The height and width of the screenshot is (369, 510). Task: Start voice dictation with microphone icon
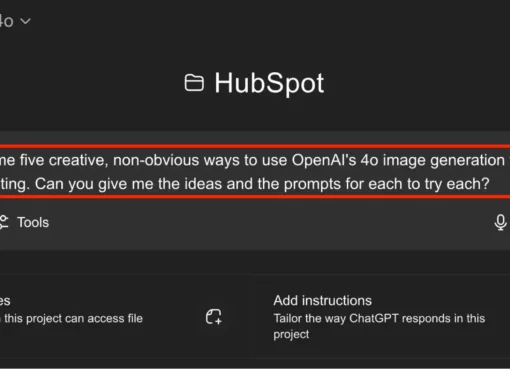point(500,222)
